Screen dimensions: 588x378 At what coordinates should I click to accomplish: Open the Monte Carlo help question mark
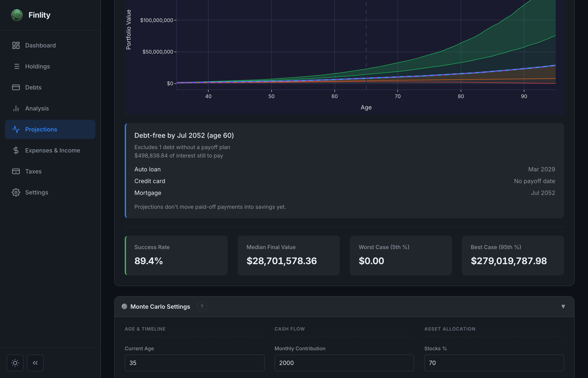[202, 306]
